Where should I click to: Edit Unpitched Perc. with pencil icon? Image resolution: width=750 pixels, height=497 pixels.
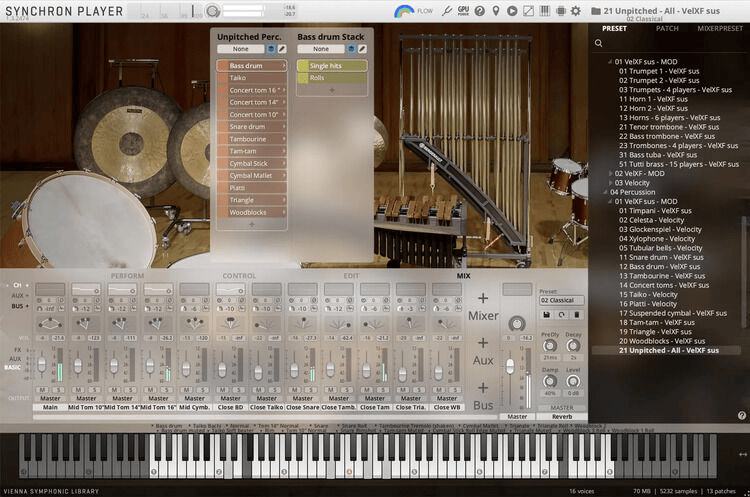(x=282, y=48)
